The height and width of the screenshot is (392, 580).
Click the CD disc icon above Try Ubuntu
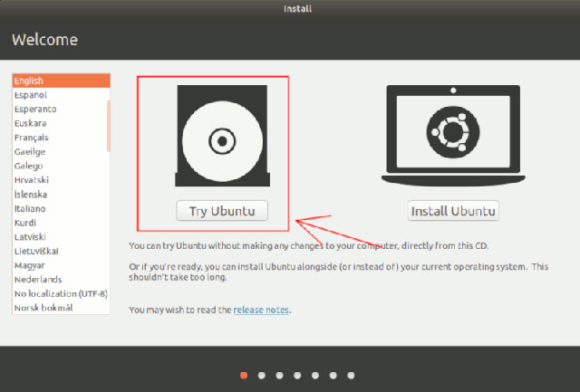pos(222,136)
